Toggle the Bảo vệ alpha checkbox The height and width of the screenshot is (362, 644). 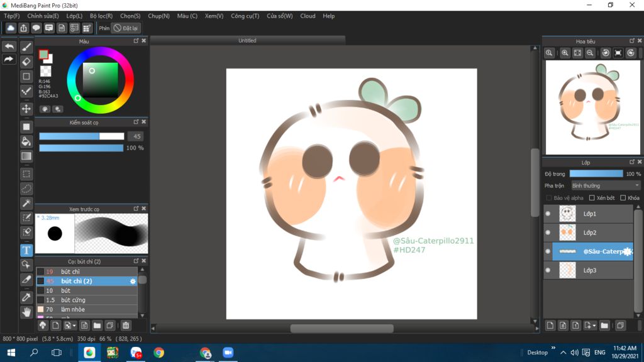click(x=548, y=198)
